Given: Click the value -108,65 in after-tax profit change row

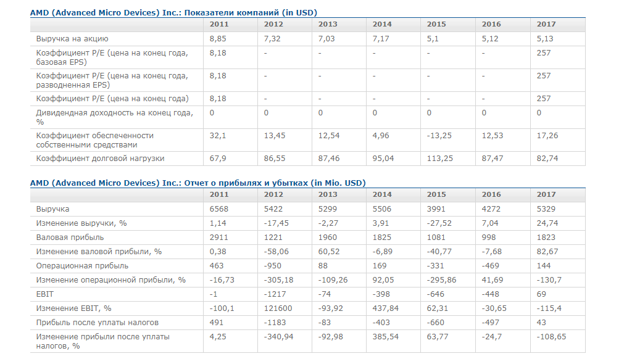Looking at the screenshot, I should tap(551, 337).
